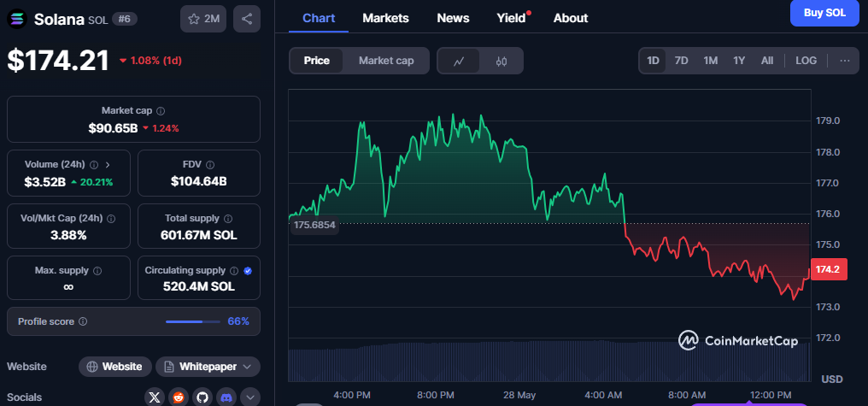The width and height of the screenshot is (868, 406).
Task: Open Solana's GitHub social link
Action: 202,397
